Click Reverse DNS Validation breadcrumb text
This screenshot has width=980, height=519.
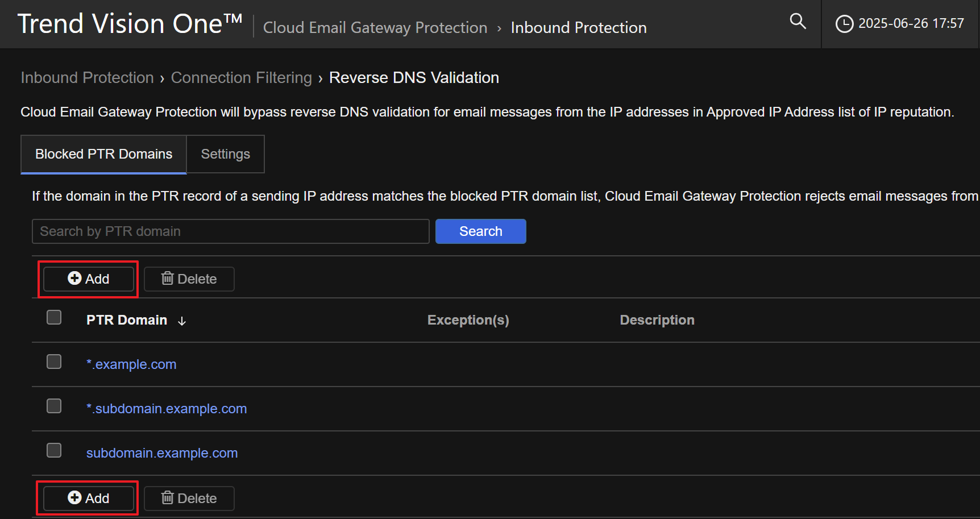414,78
